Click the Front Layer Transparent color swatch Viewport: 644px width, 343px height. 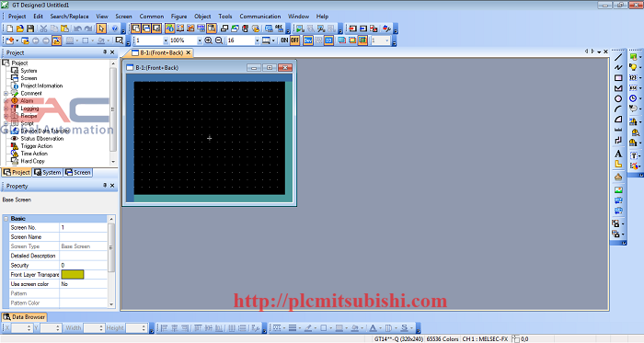pos(73,274)
